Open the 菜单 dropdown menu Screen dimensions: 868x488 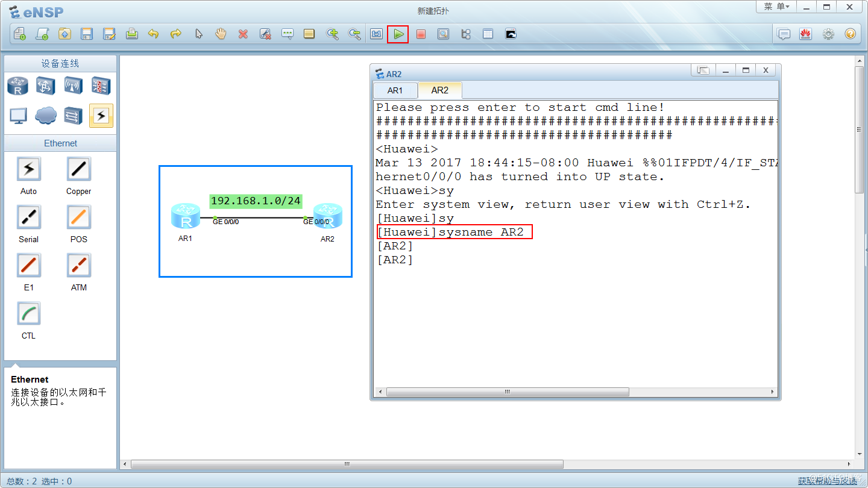click(776, 7)
